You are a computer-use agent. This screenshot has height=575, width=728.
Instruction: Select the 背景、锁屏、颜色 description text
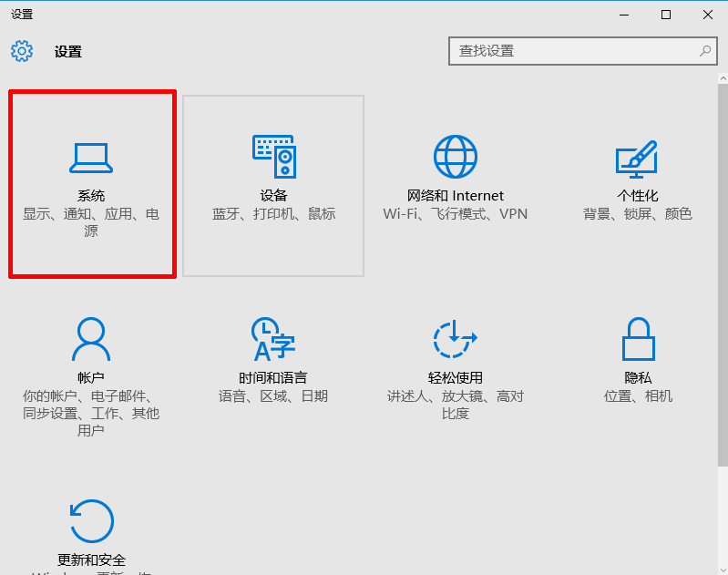pos(638,214)
